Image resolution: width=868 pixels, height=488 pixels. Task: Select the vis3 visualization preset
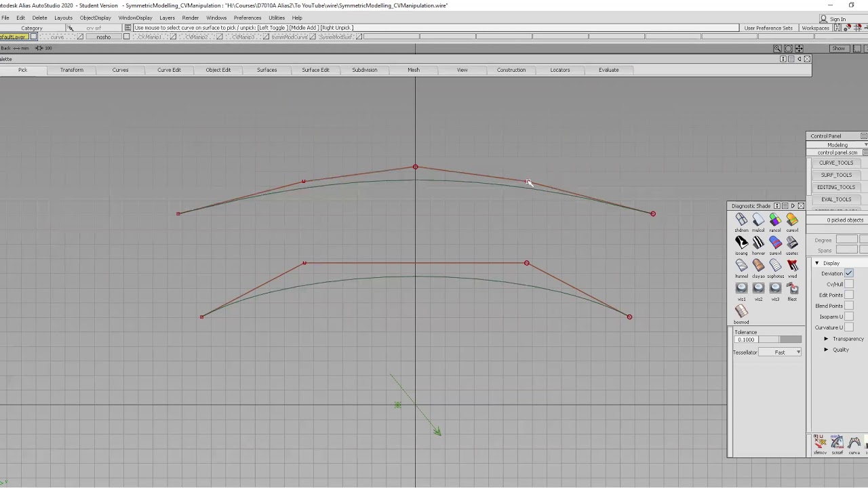tap(775, 289)
